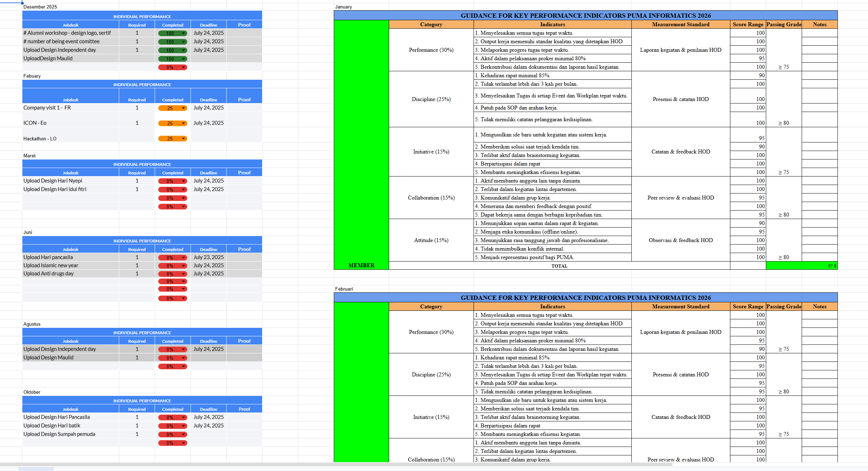Select the TOTAL row label in January table
This screenshot has width=868, height=471.
point(559,266)
